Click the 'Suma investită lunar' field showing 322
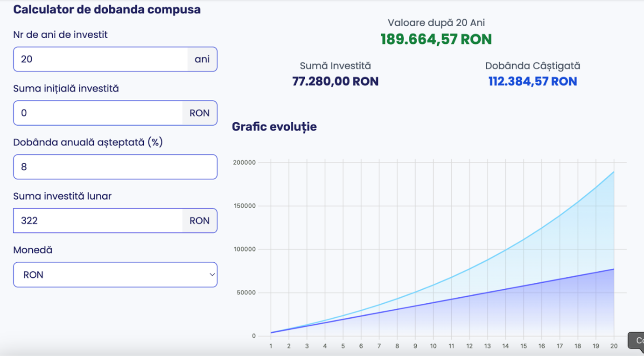 click(x=98, y=221)
